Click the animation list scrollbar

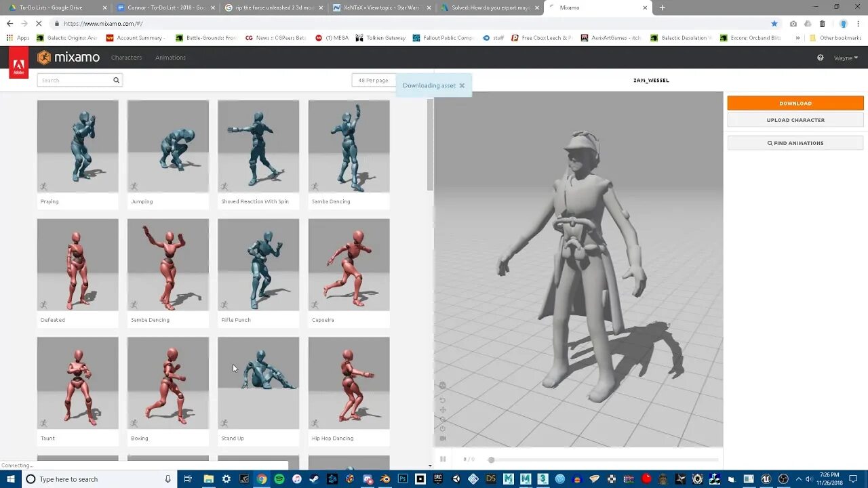(430, 146)
